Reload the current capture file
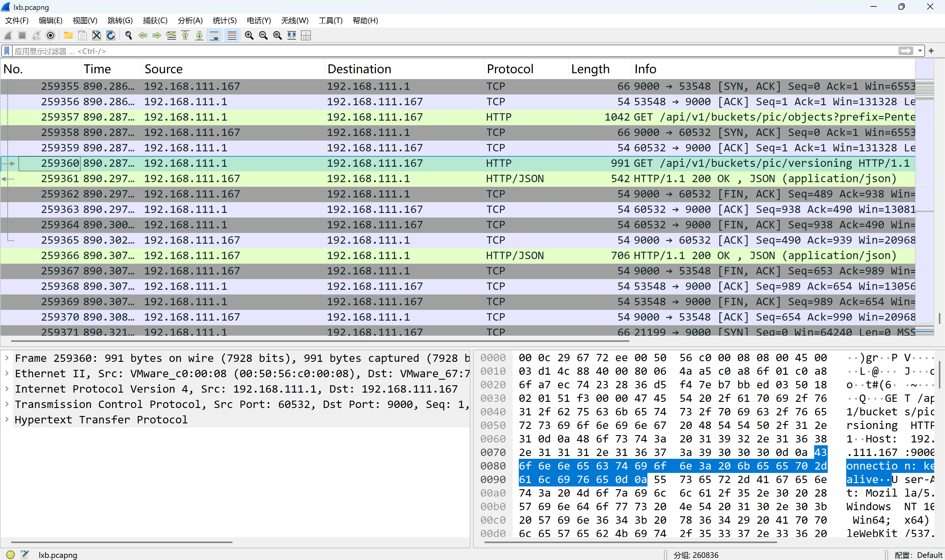 point(110,35)
